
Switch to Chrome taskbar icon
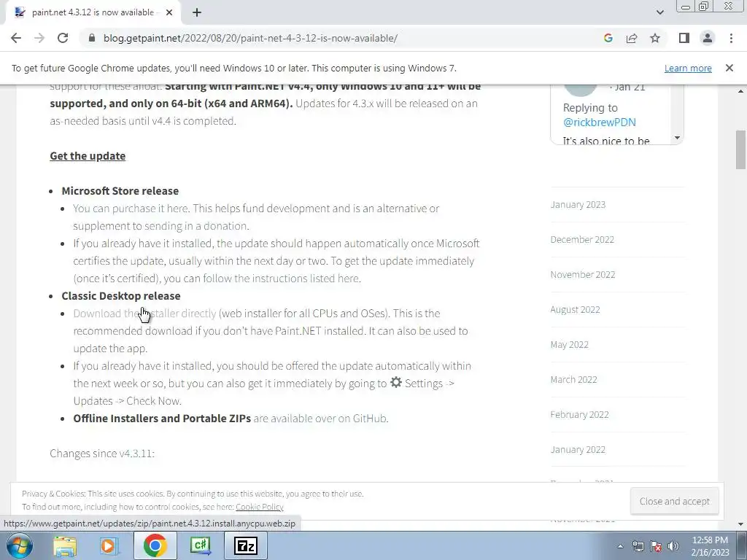pyautogui.click(x=155, y=545)
